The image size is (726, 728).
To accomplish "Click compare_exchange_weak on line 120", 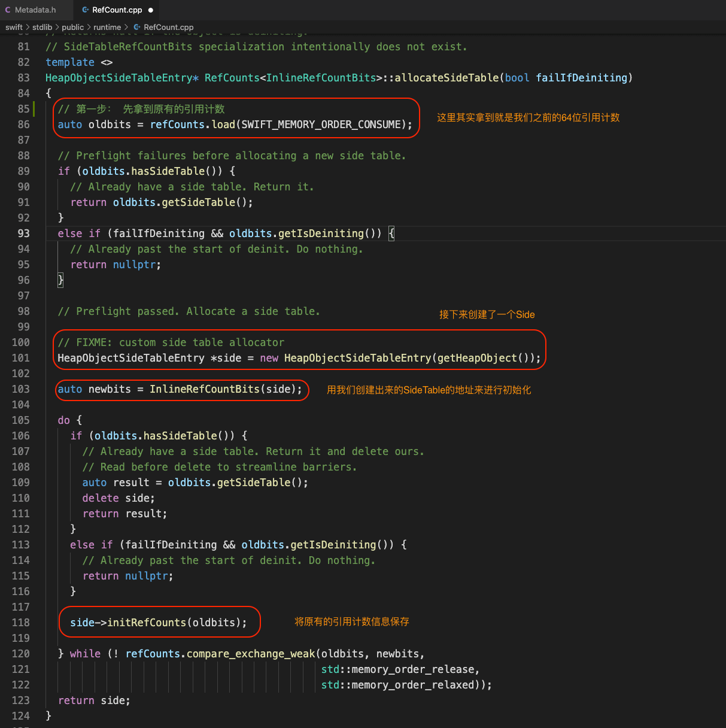I will [x=251, y=654].
